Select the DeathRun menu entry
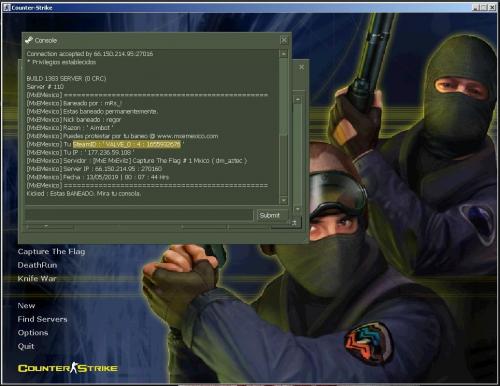The height and width of the screenshot is (386, 500). point(37,265)
